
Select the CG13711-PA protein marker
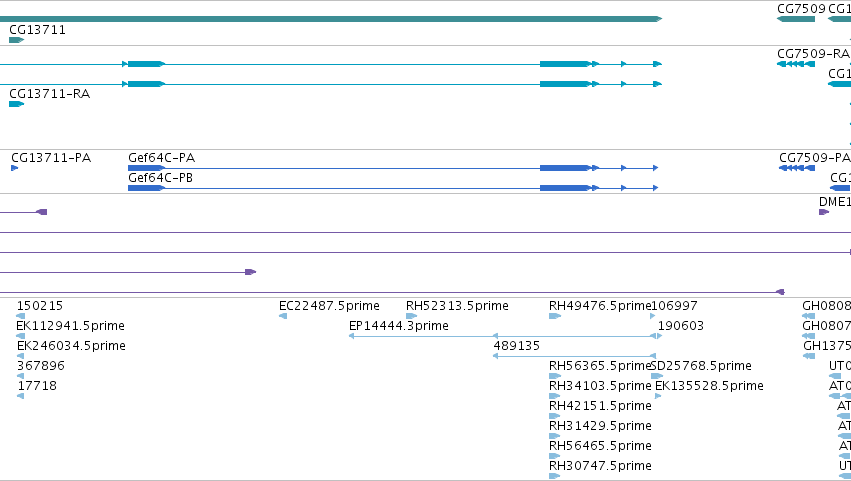coord(15,168)
